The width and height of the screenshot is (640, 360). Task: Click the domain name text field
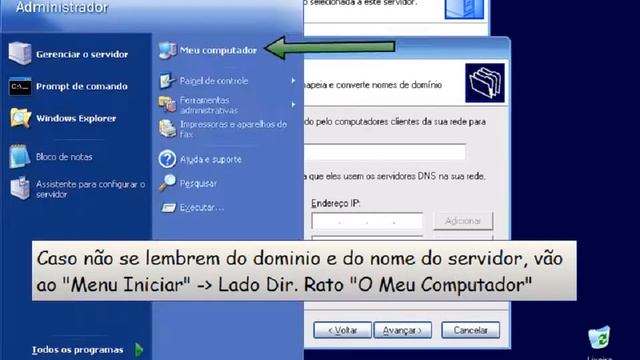click(x=385, y=152)
